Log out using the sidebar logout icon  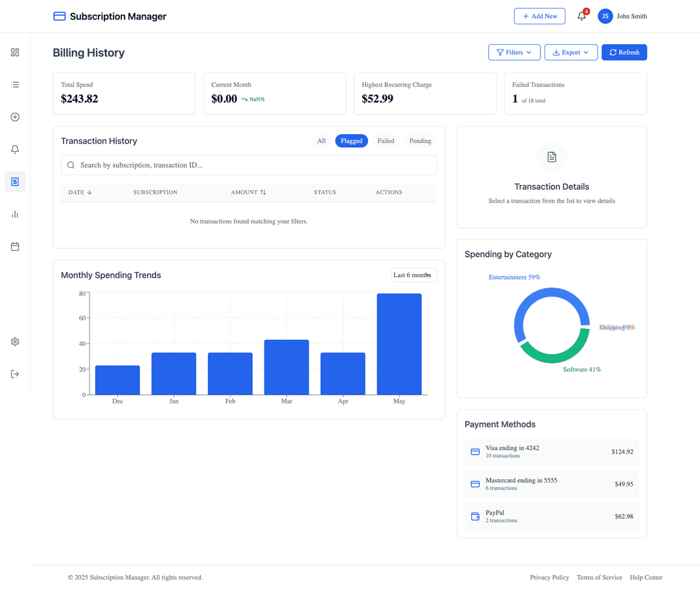click(x=14, y=374)
